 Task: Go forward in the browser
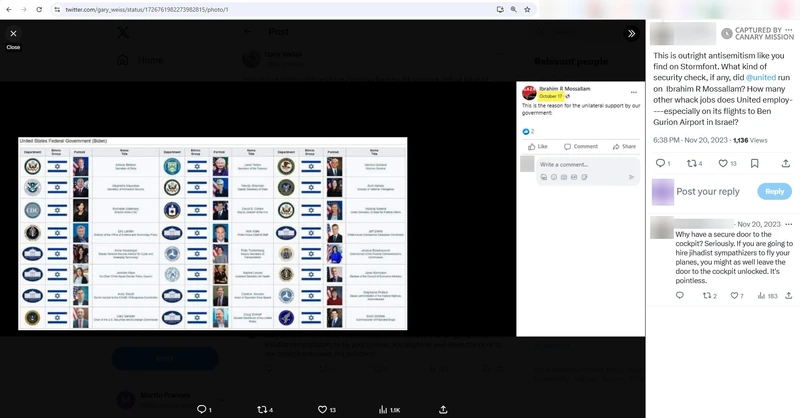[x=23, y=9]
